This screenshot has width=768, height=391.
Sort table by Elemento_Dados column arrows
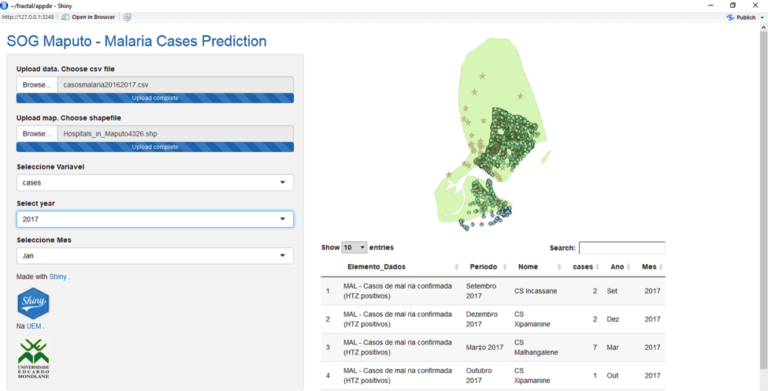(x=456, y=267)
